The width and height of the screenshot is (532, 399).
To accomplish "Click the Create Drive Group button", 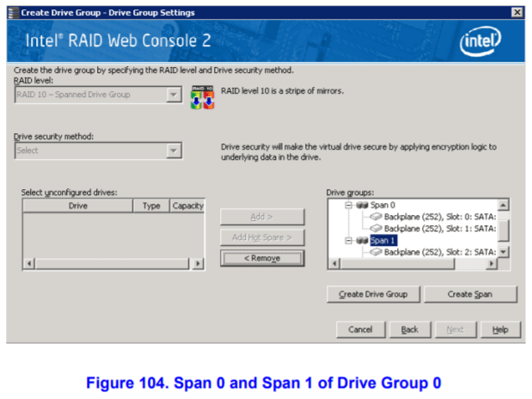I will point(373,294).
